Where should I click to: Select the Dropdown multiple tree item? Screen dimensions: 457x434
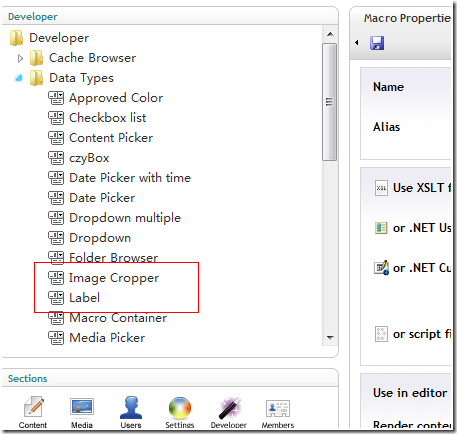point(125,218)
